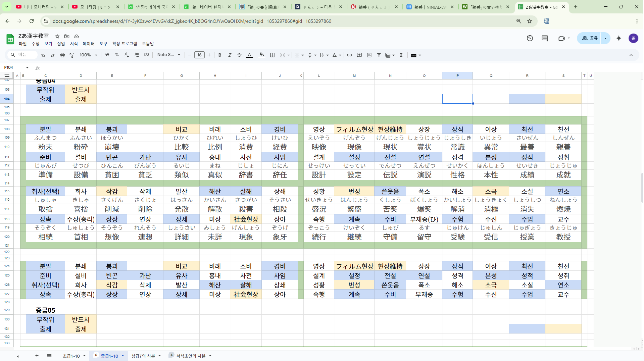Open the 100% zoom dropdown
This screenshot has width=644, height=361.
[x=88, y=55]
